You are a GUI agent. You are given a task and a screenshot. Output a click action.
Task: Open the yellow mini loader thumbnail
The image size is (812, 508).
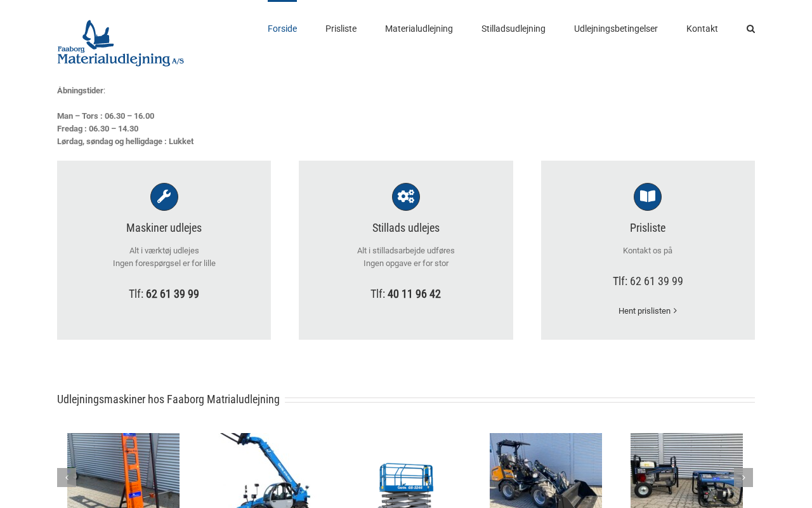point(546,471)
